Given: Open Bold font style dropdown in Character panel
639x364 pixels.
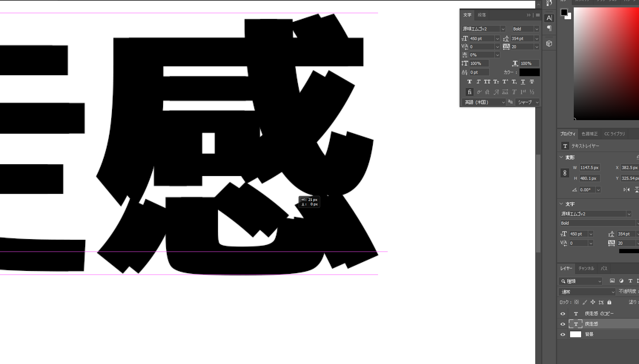Looking at the screenshot, I should click(536, 29).
